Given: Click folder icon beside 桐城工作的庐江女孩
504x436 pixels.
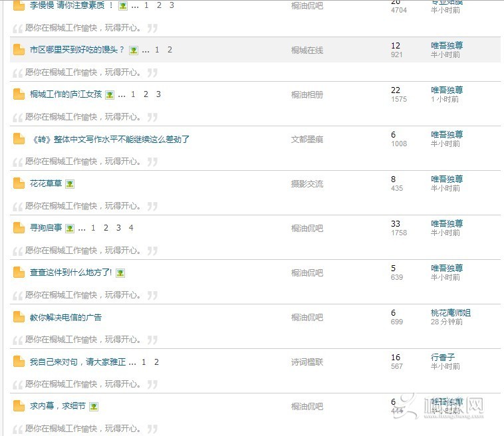Looking at the screenshot, I should tap(19, 94).
